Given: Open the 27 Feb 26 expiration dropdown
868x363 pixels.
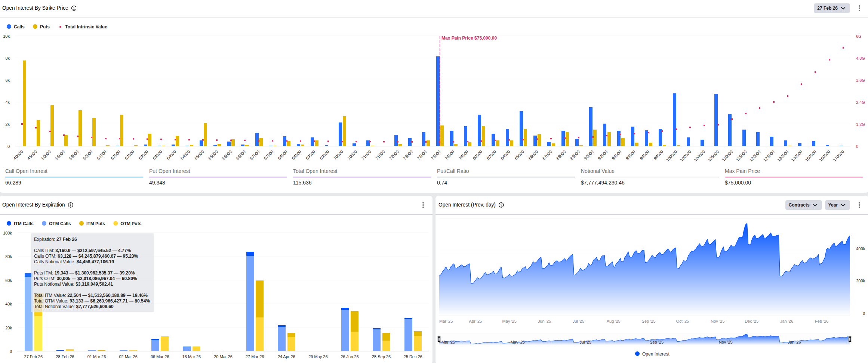Looking at the screenshot, I should (x=831, y=8).
